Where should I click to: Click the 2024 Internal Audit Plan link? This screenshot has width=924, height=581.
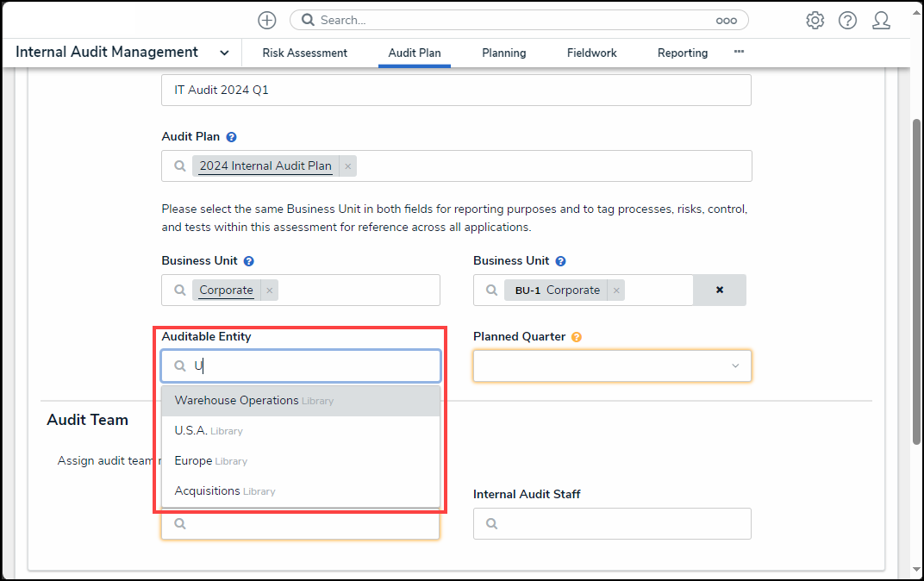265,166
